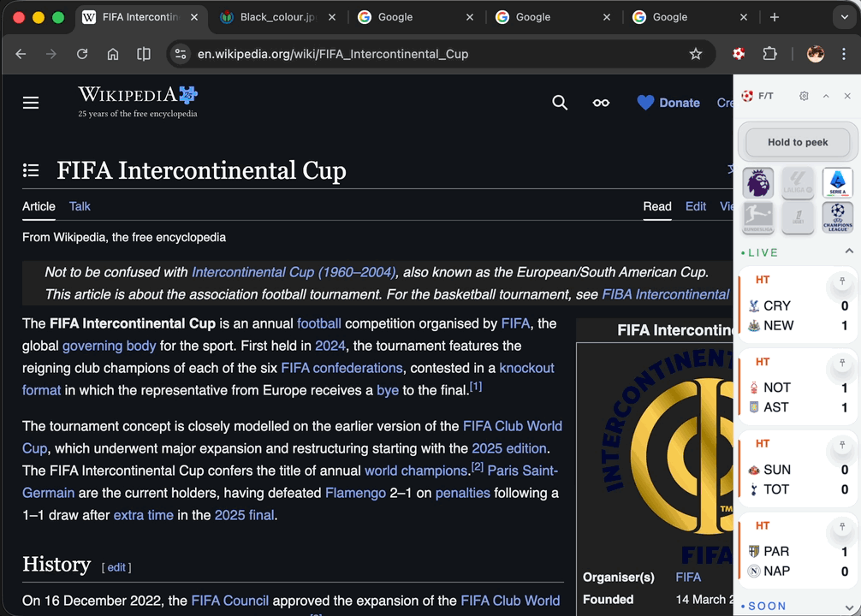Toggle the Premier League filter

point(758,183)
